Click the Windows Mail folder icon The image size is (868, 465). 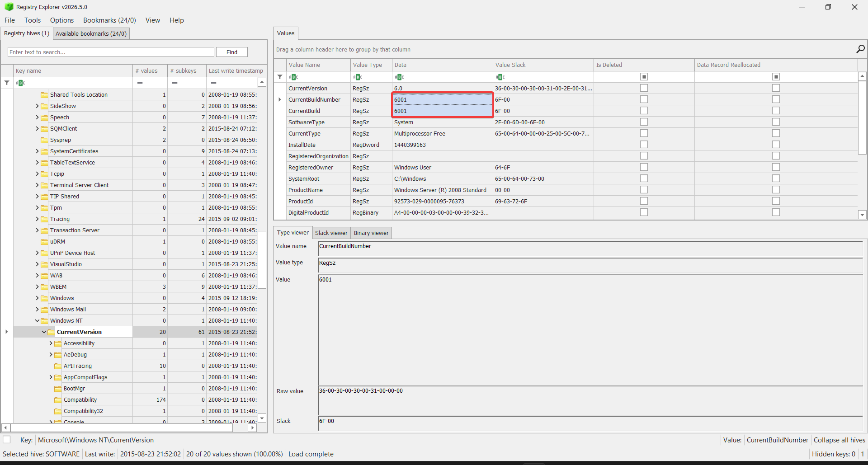point(44,310)
